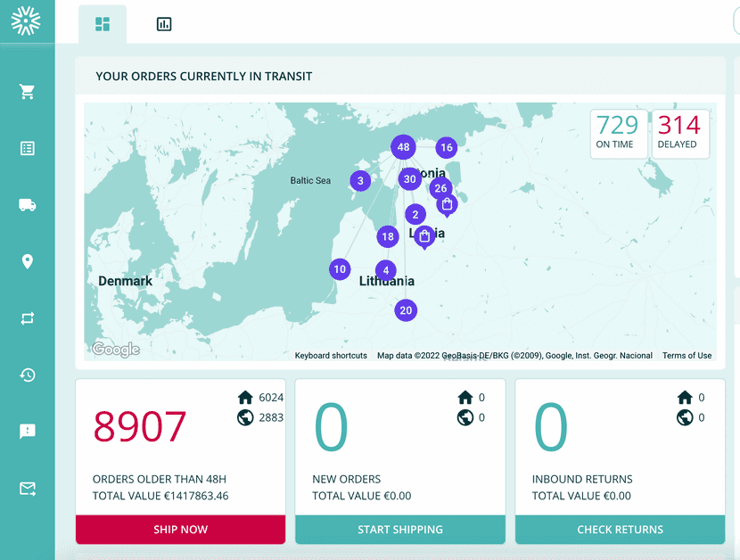This screenshot has width=740, height=560.
Task: Open the Terms of Use map link
Action: (x=687, y=356)
